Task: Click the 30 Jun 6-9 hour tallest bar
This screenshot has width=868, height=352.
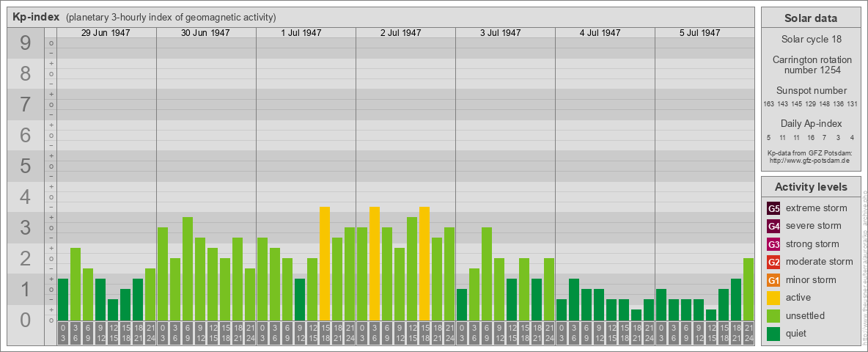Action: tap(188, 269)
